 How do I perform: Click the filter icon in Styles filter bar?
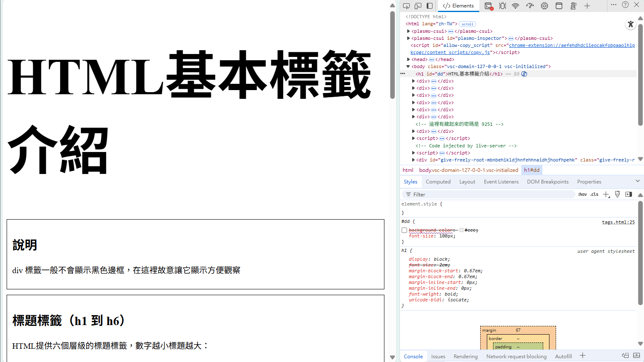click(x=408, y=194)
